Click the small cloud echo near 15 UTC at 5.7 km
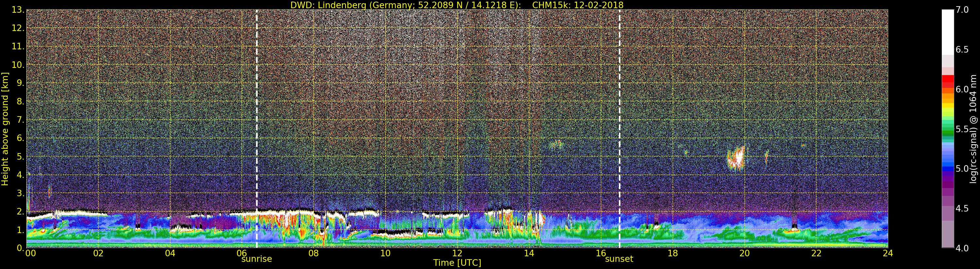 556,144
